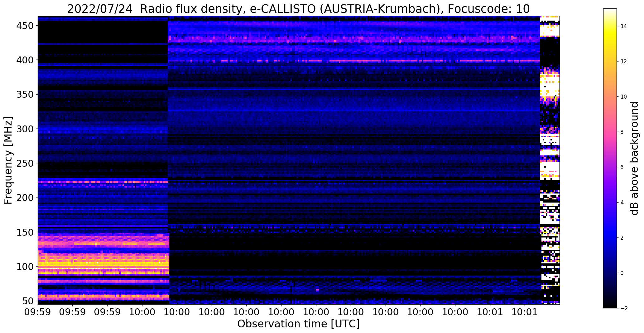Click the colorbar tick value 10
Image resolution: width=644 pixels, height=333 pixels.
click(624, 97)
